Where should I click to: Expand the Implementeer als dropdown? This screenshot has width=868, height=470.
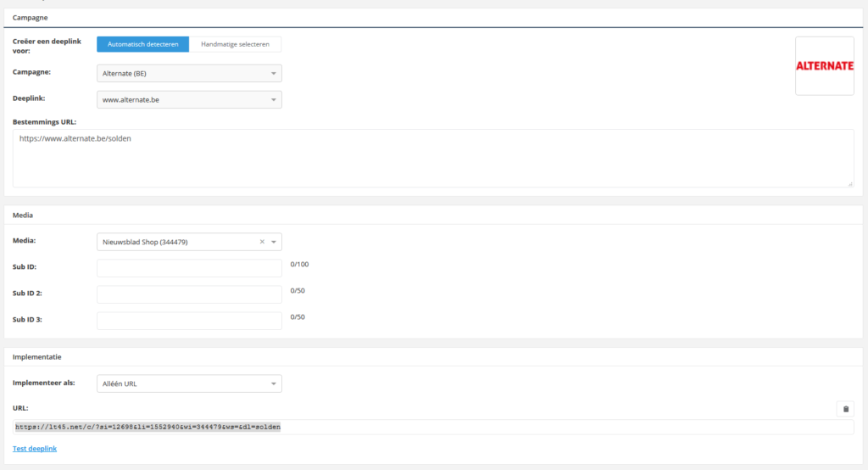coord(189,383)
